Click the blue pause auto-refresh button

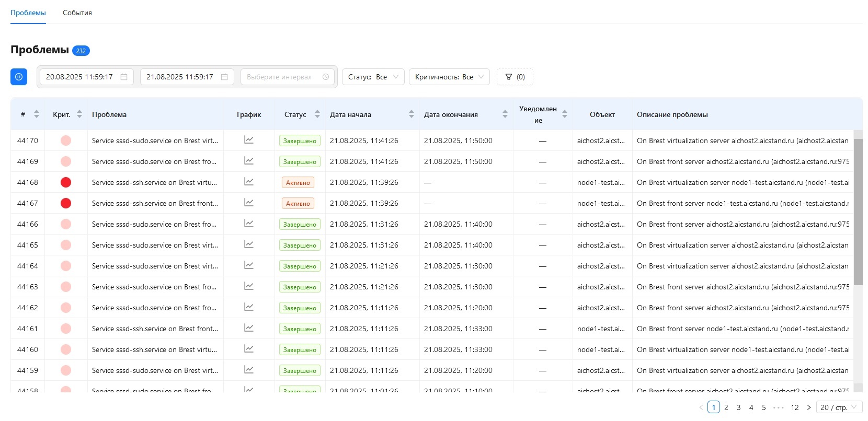click(x=19, y=77)
